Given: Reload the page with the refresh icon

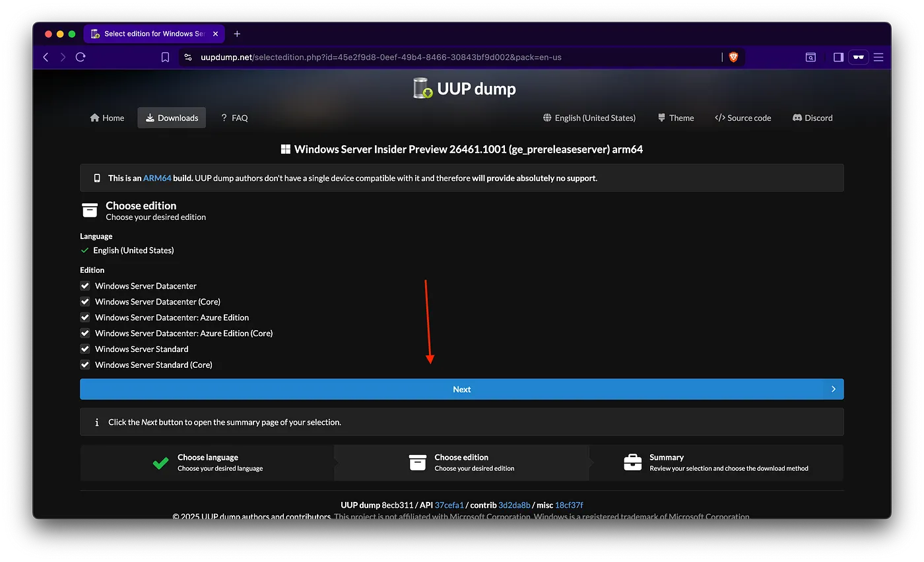Looking at the screenshot, I should (81, 57).
